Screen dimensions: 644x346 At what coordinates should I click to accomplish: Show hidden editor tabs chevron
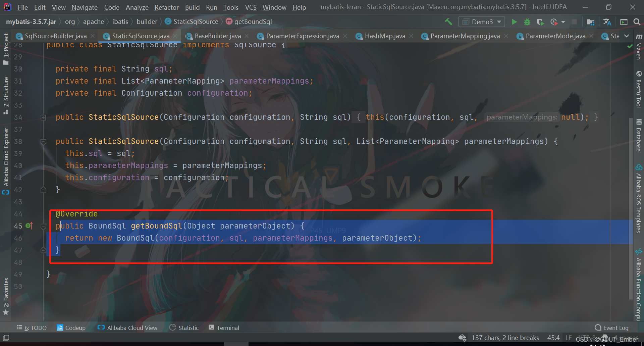[x=627, y=36]
